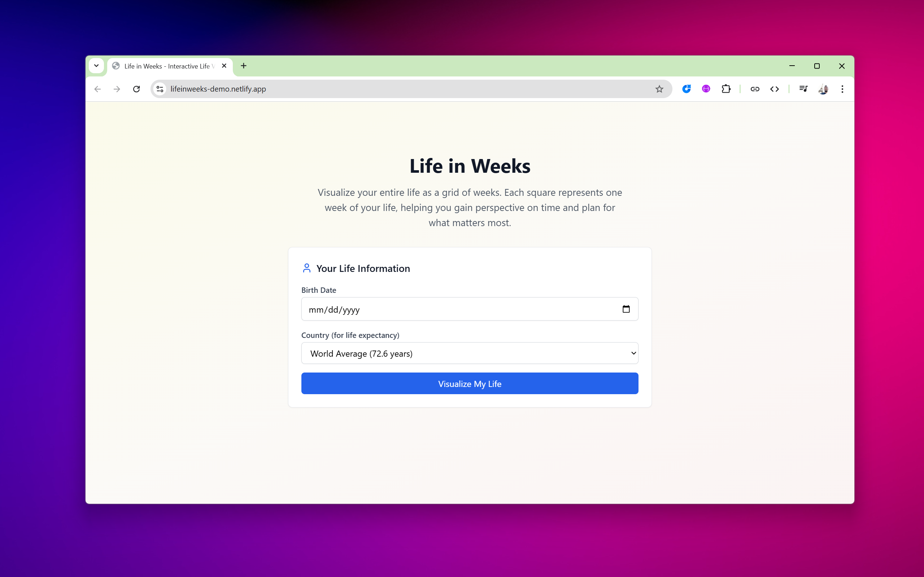924x577 pixels.
Task: Click the link extension icon
Action: [x=754, y=89]
